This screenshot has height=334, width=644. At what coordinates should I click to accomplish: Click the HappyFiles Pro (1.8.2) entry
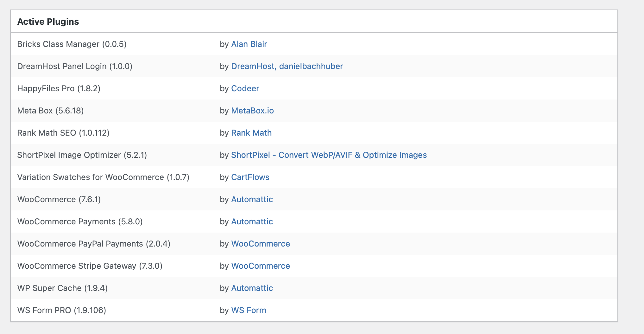pyautogui.click(x=59, y=88)
